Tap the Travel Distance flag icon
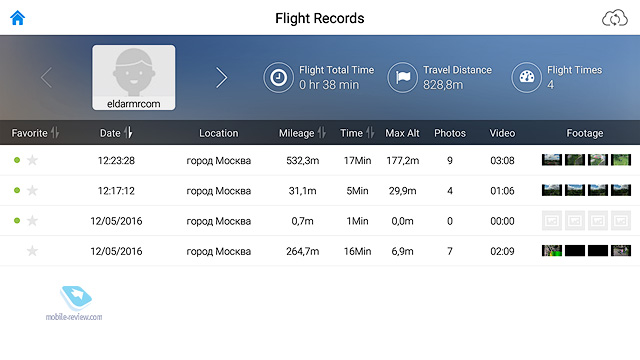Viewport: 640px width, 360px height. tap(402, 78)
